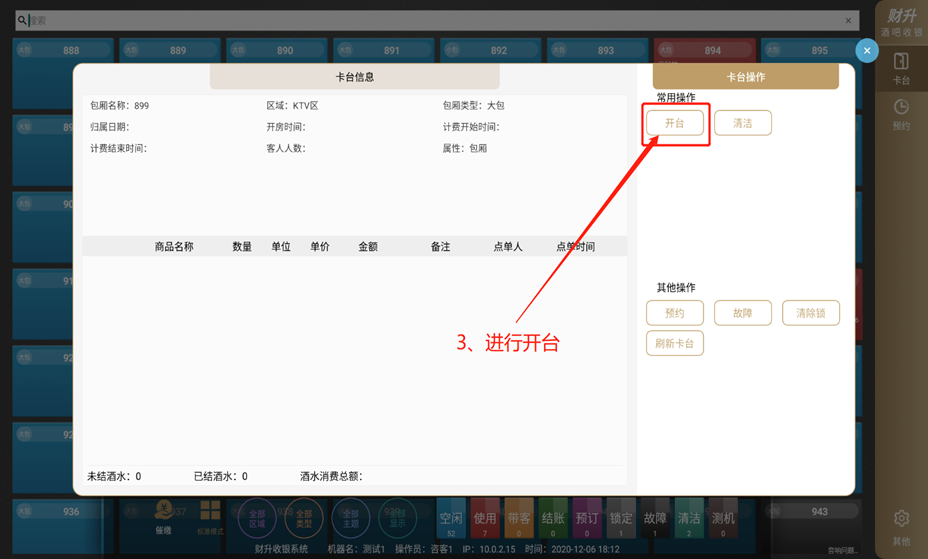The width and height of the screenshot is (928, 559).
Task: Select room card 893
Action: click(597, 51)
